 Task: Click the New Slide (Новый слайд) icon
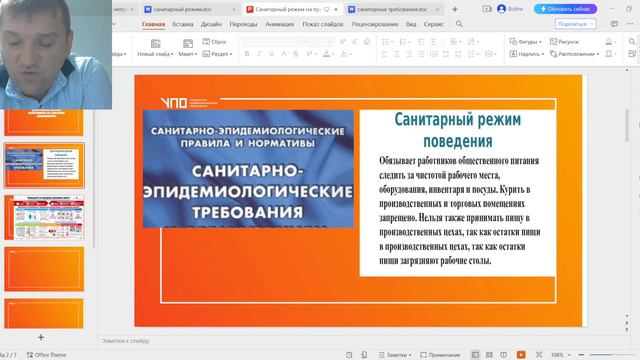[155, 43]
